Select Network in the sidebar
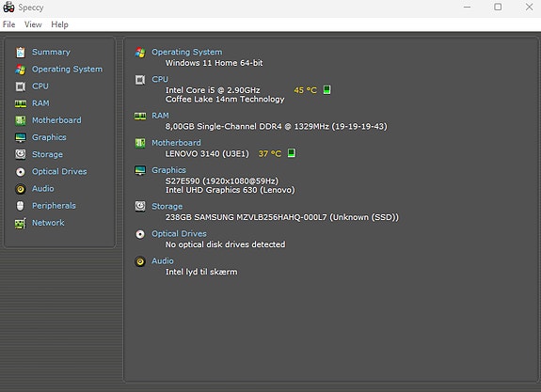Screen dimensions: 541x392 [48, 223]
